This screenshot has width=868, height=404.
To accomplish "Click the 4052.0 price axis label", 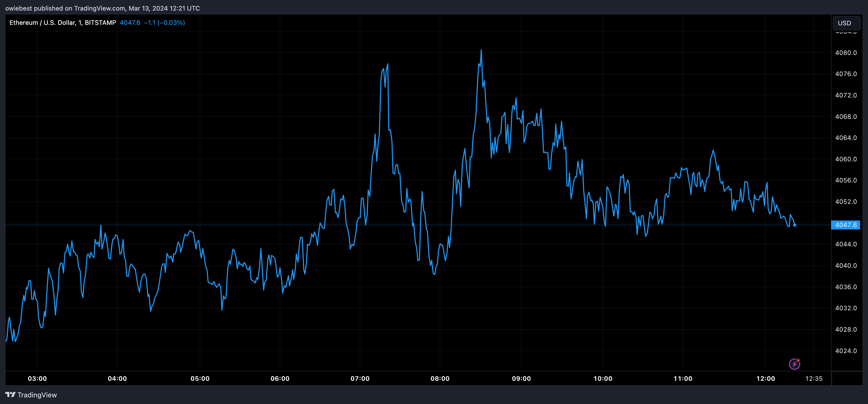I will pos(846,201).
